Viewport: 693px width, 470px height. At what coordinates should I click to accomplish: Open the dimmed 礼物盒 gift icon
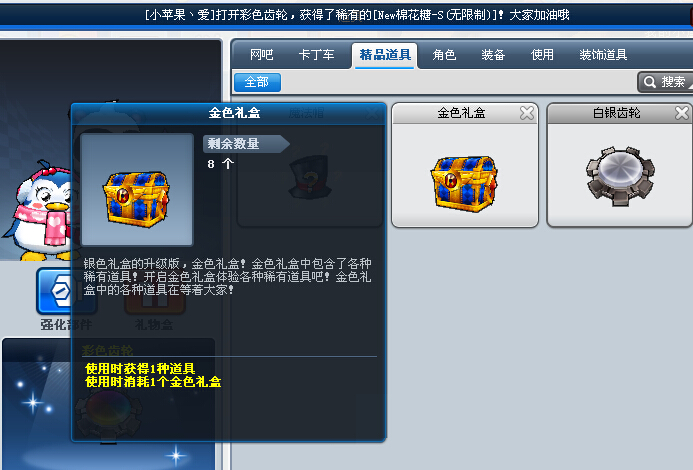coord(155,301)
